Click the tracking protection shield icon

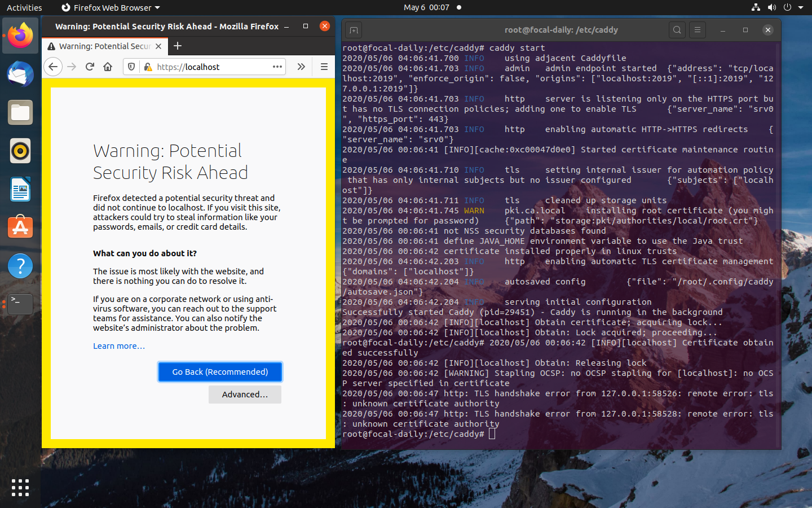[131, 67]
